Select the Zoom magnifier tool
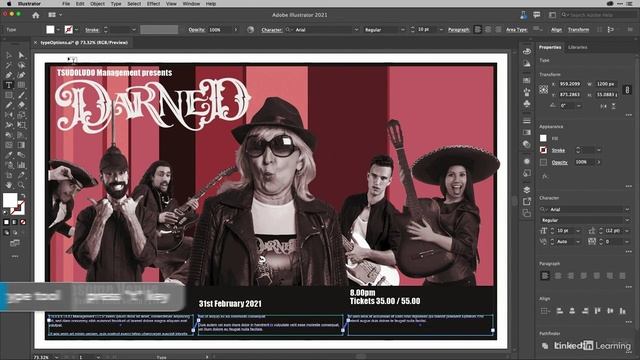The image size is (640, 360). point(21,185)
